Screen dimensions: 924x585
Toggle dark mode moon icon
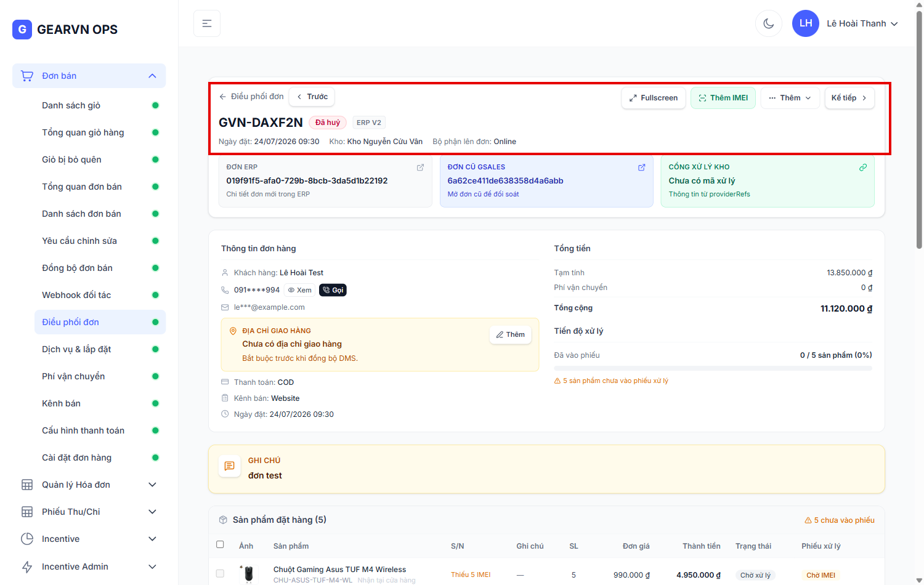(768, 23)
